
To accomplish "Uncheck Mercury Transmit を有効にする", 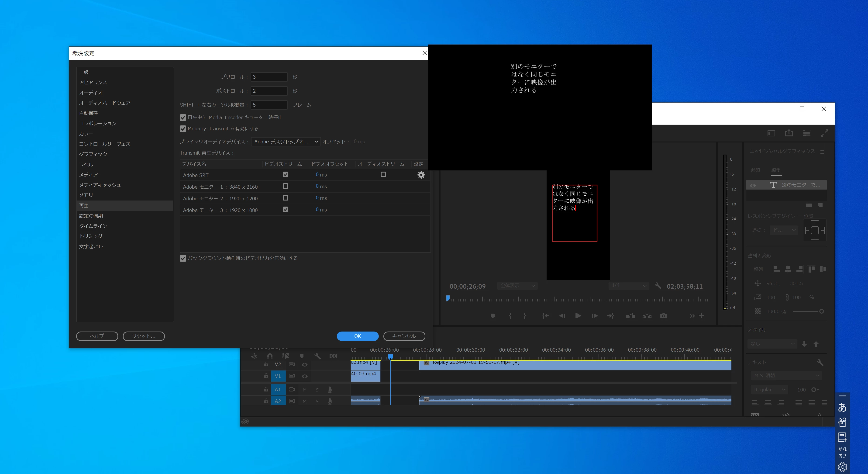I will (x=183, y=129).
